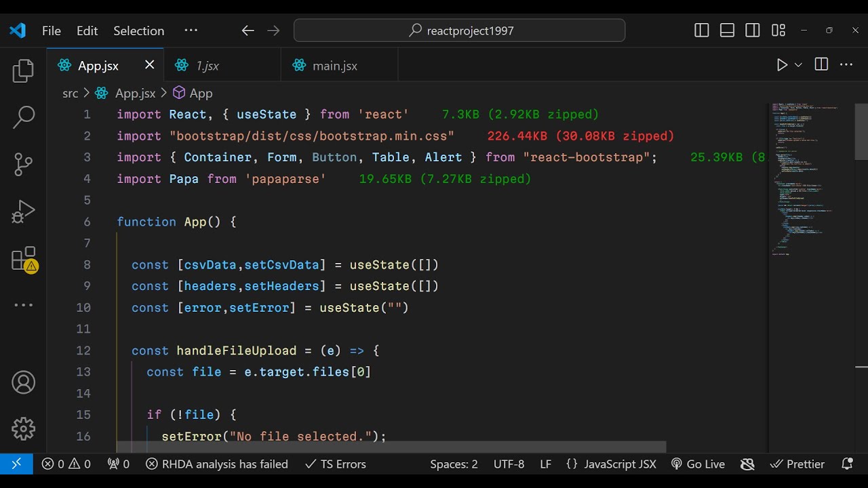Start Go Live server
The image size is (868, 488).
(x=698, y=464)
